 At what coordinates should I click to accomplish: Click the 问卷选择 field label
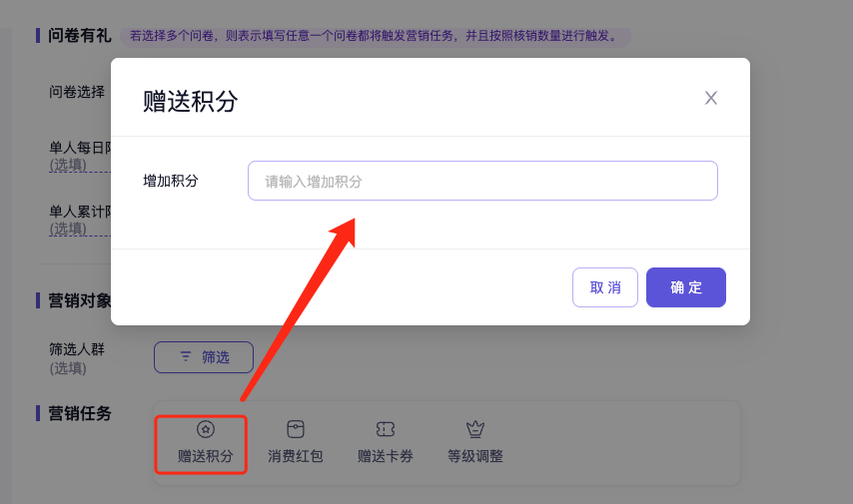(77, 92)
